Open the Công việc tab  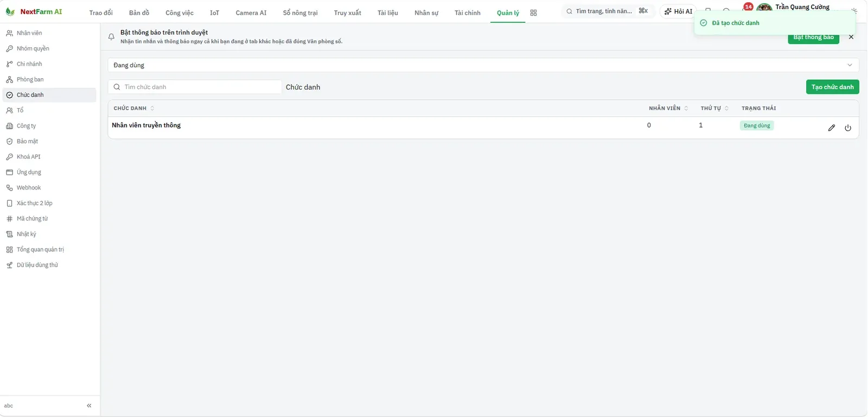click(x=180, y=12)
